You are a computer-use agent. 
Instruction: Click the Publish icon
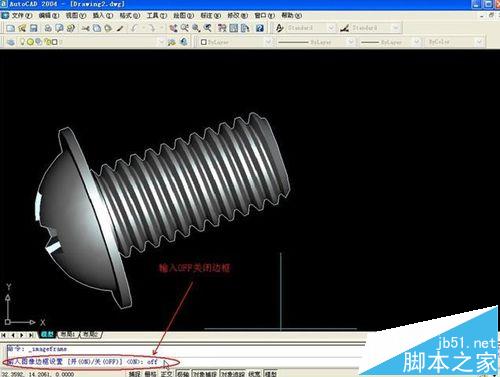(x=71, y=28)
